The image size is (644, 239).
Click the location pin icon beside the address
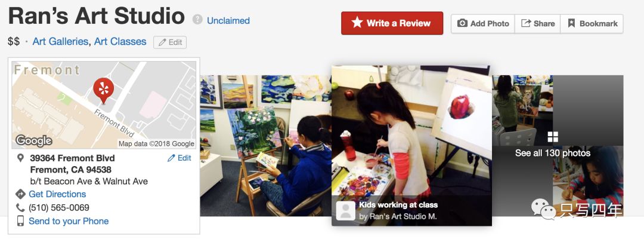20,158
